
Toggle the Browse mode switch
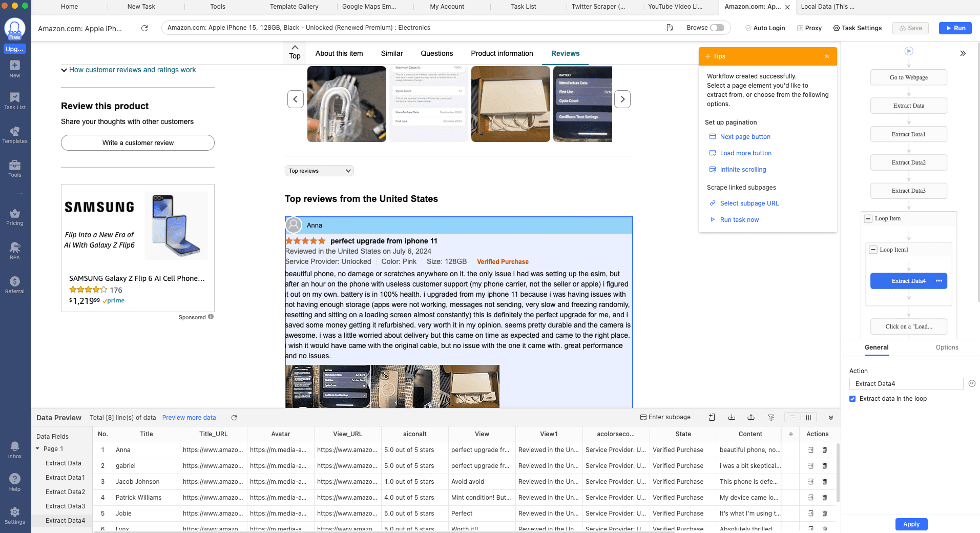tap(716, 28)
